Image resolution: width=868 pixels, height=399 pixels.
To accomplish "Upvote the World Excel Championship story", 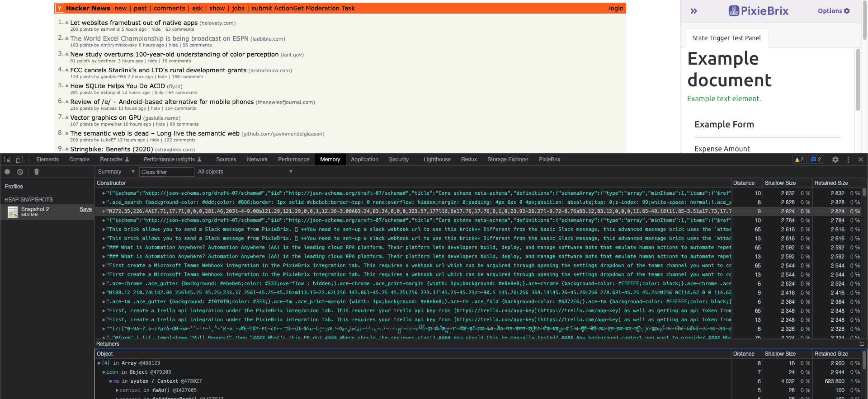I will click(67, 38).
